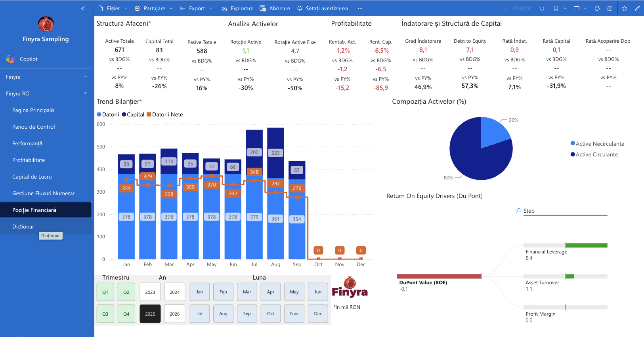Collapse the navigation pane with the double chevron
Image resolution: width=644 pixels, height=337 pixels.
(x=83, y=8)
